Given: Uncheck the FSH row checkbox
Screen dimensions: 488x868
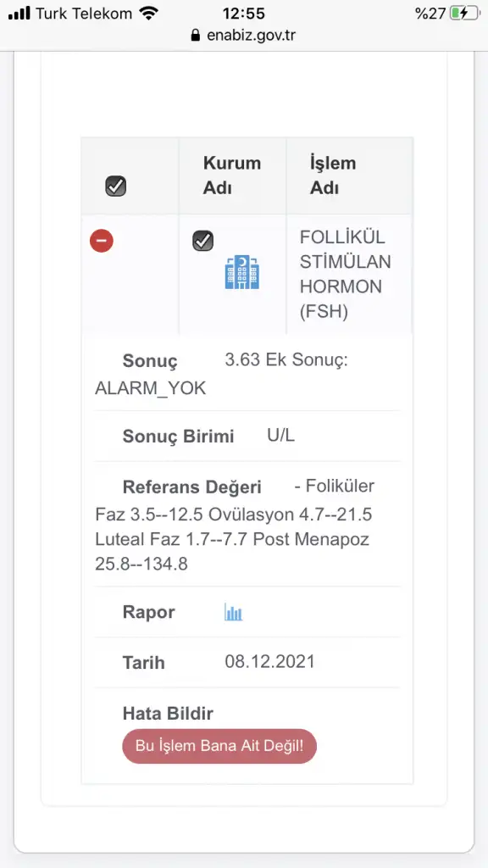Looking at the screenshot, I should pyautogui.click(x=203, y=241).
